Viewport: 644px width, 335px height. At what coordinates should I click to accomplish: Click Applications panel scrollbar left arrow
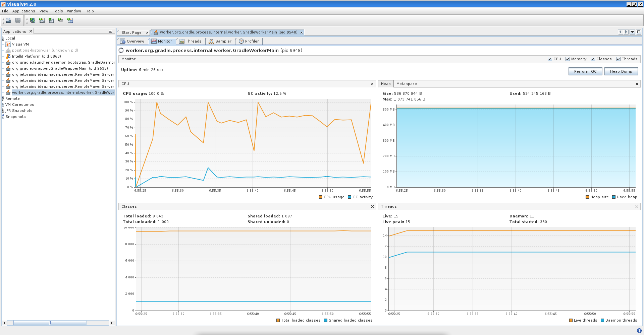click(x=4, y=323)
